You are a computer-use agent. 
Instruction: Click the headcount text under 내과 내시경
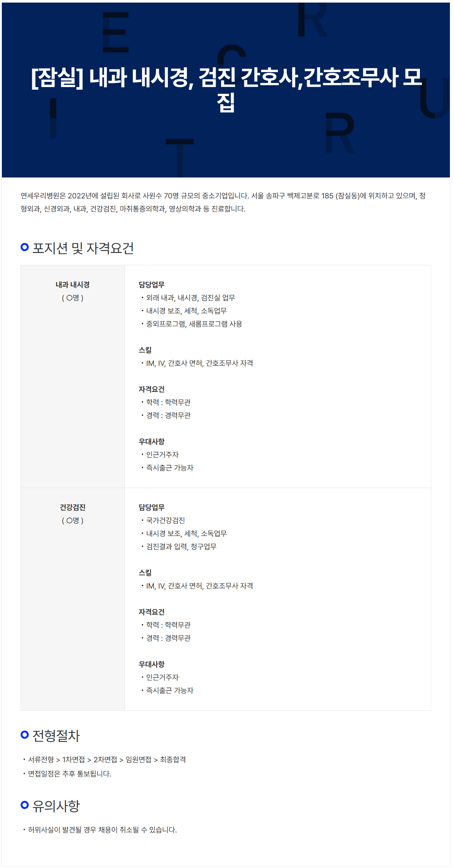(x=73, y=298)
